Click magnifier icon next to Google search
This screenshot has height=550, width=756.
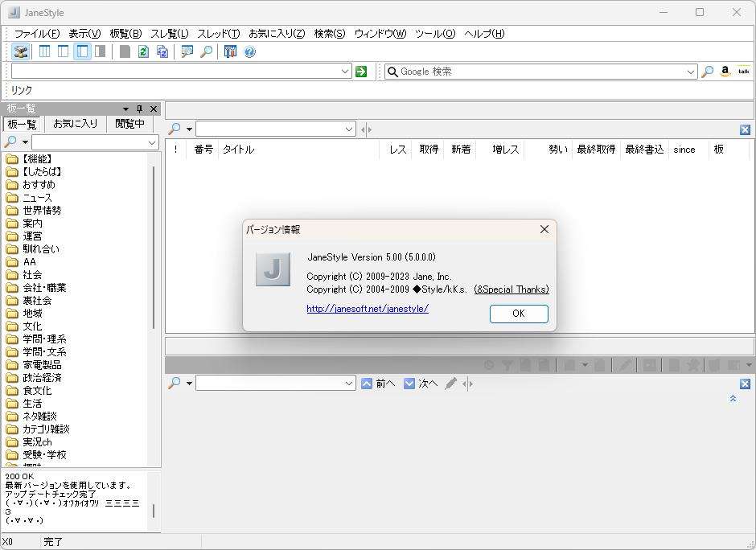(x=707, y=72)
